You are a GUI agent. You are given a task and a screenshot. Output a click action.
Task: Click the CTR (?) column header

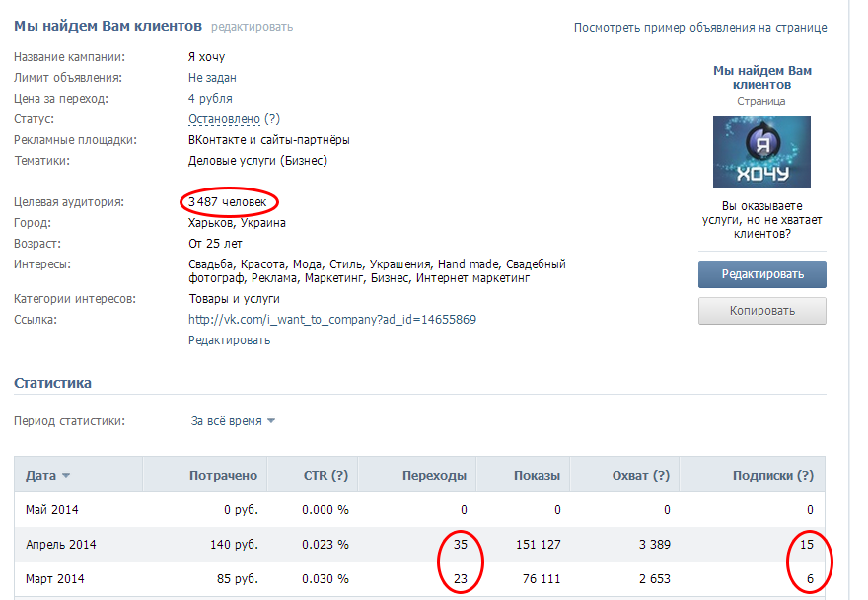[x=325, y=476]
